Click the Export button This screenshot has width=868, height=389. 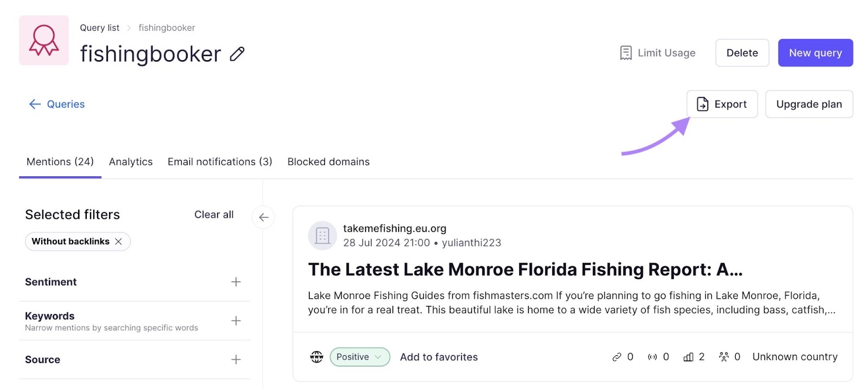[x=722, y=104]
